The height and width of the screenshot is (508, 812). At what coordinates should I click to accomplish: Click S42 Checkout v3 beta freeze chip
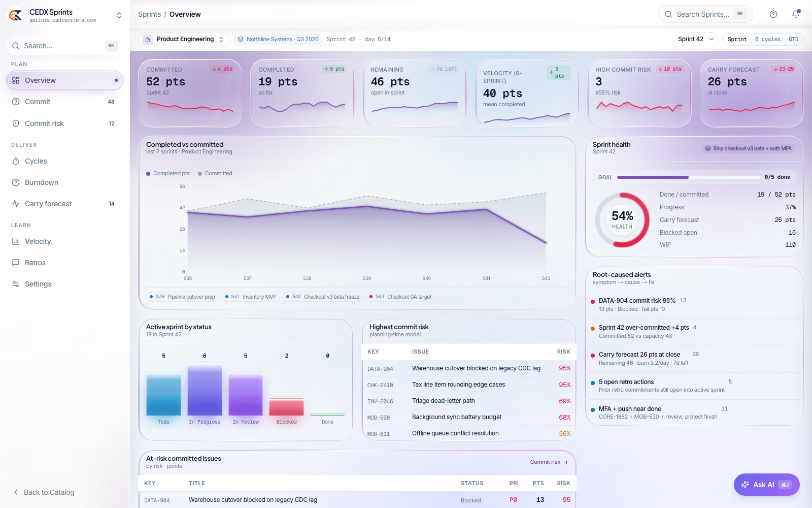click(x=322, y=297)
